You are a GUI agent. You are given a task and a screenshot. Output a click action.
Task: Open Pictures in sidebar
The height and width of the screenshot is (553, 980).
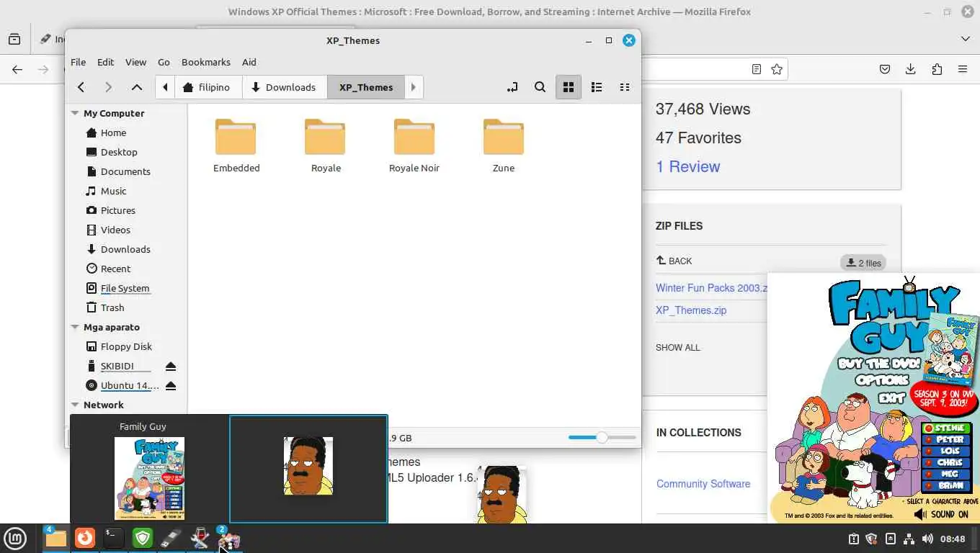click(118, 210)
